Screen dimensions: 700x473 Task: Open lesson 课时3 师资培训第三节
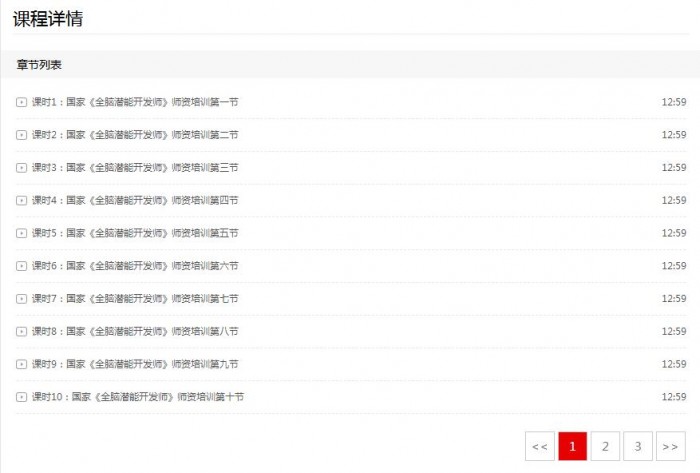135,168
